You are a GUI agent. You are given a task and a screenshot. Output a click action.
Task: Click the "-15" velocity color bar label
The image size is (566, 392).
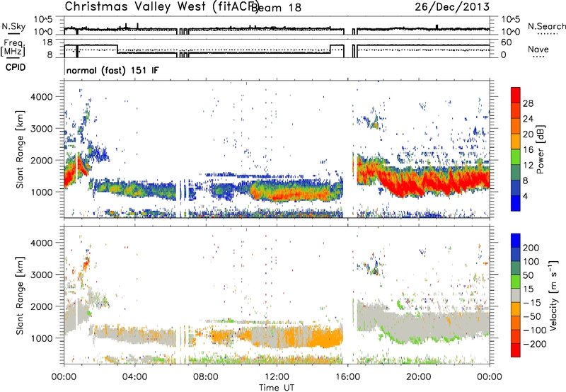tap(532, 303)
